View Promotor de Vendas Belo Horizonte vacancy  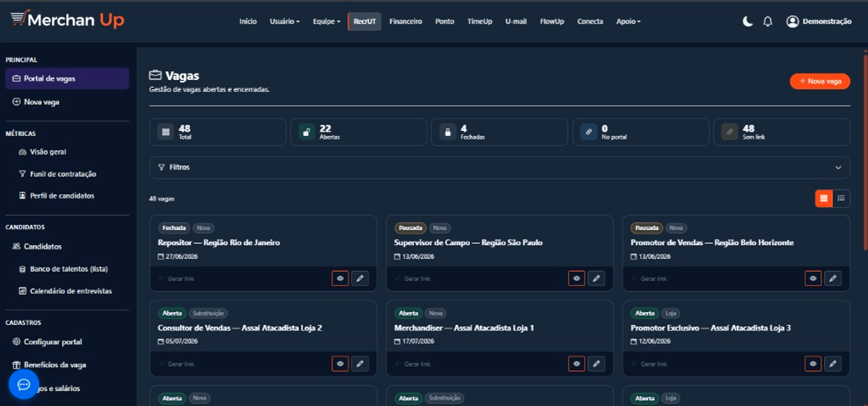coord(813,278)
